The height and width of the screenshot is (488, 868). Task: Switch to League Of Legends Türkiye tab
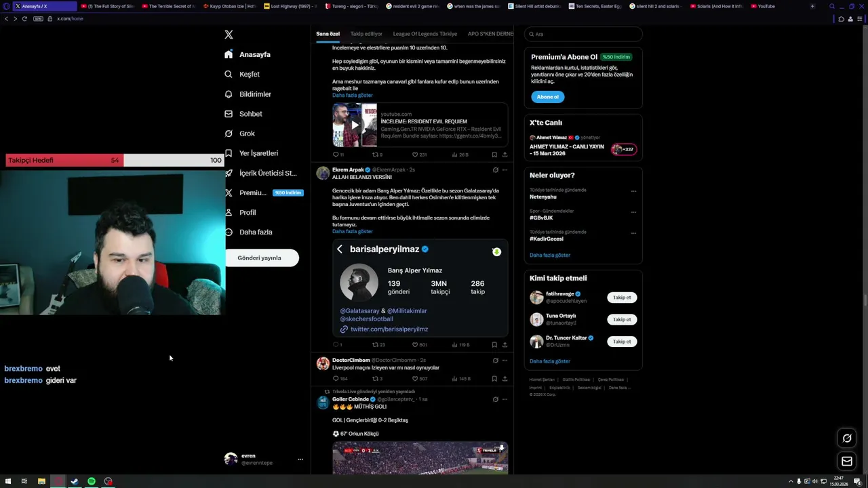[425, 34]
